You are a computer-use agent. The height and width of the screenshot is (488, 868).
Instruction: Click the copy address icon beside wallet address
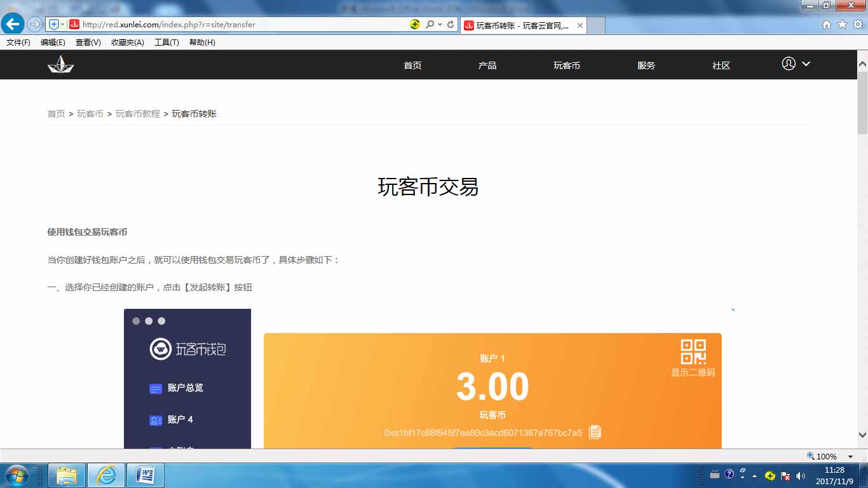point(595,432)
